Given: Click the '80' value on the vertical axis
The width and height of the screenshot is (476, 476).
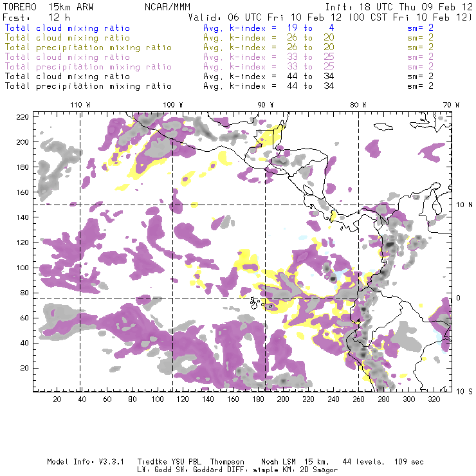Looking at the screenshot, I should pos(25,293).
